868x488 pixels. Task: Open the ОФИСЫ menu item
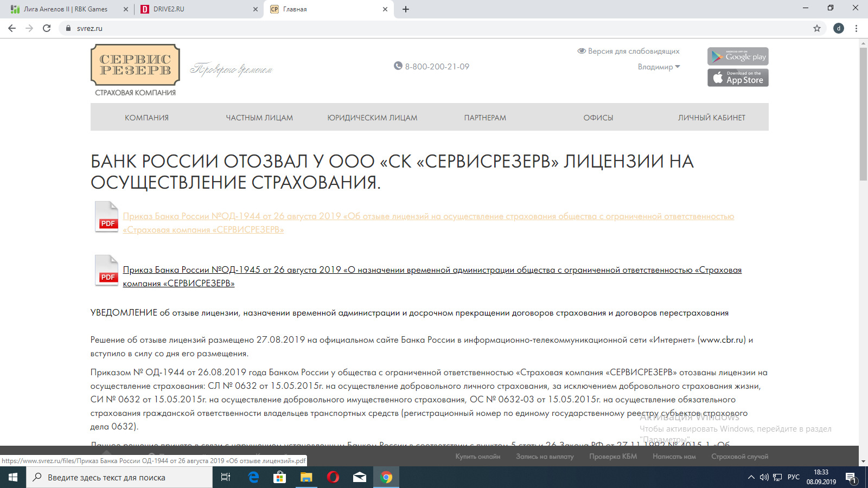point(598,118)
